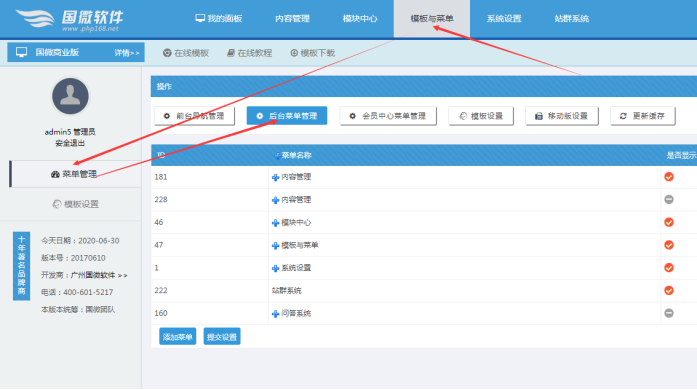Viewport: 697px width, 390px height.
Task: Expand 模板与菜单 row plus icon
Action: 275,245
